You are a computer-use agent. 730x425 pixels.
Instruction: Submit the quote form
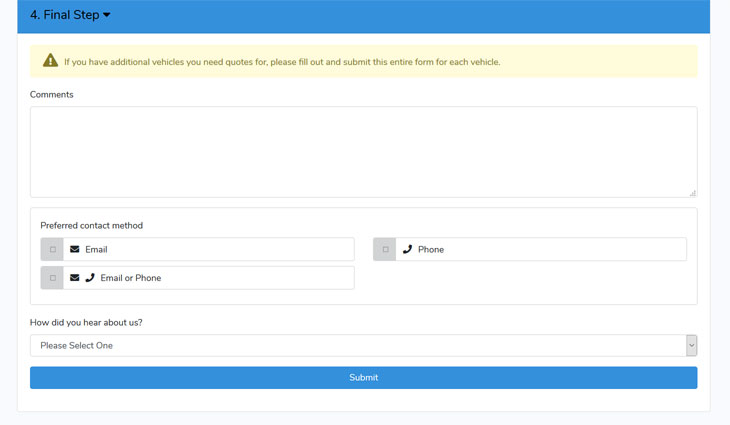pyautogui.click(x=364, y=378)
